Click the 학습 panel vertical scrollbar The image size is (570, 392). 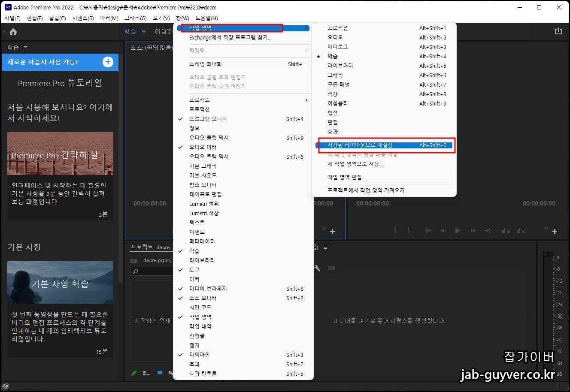[121, 167]
